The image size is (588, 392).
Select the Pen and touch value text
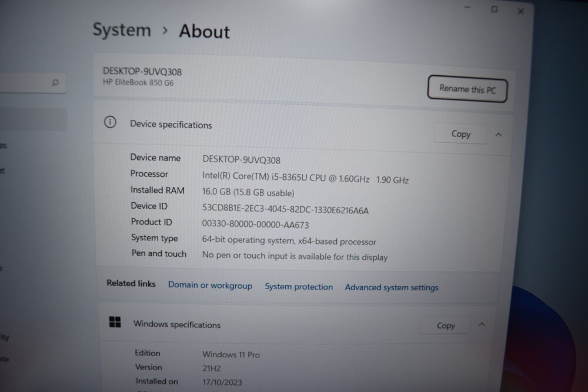tap(295, 256)
